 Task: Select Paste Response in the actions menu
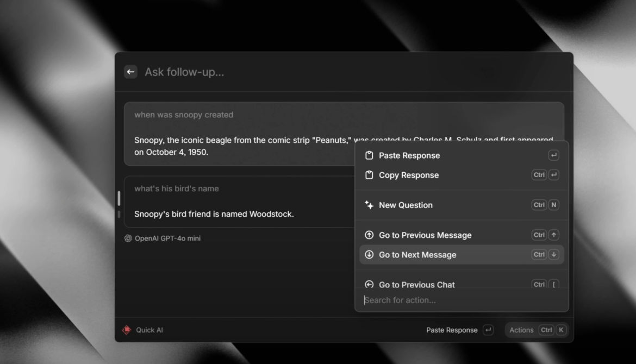coord(462,155)
